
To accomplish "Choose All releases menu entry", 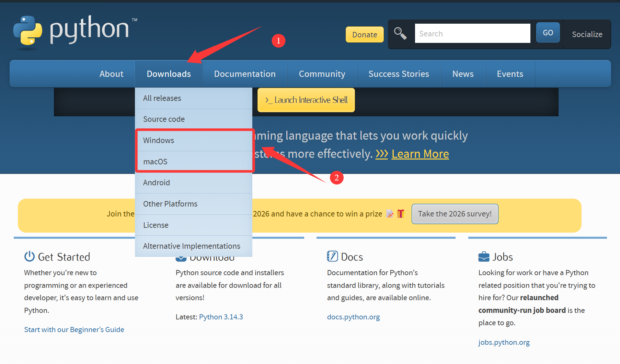I will [x=194, y=98].
